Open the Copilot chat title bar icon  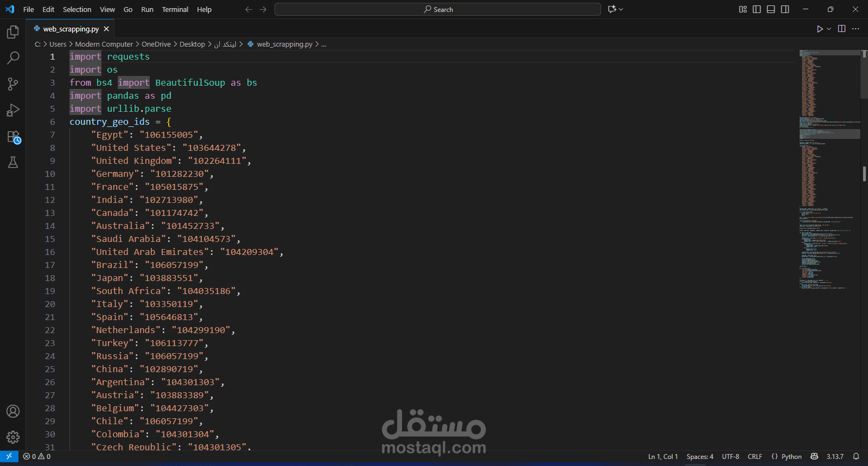tap(612, 9)
